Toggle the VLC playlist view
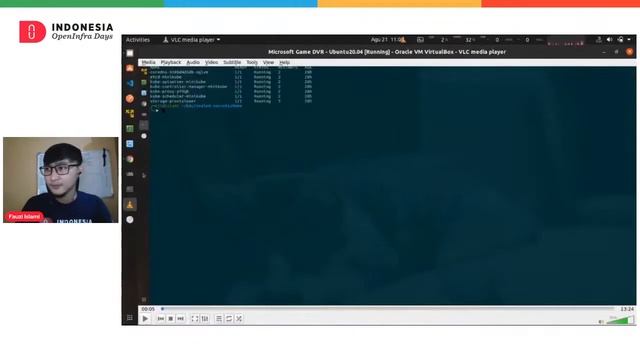This screenshot has width=640, height=360. click(219, 319)
